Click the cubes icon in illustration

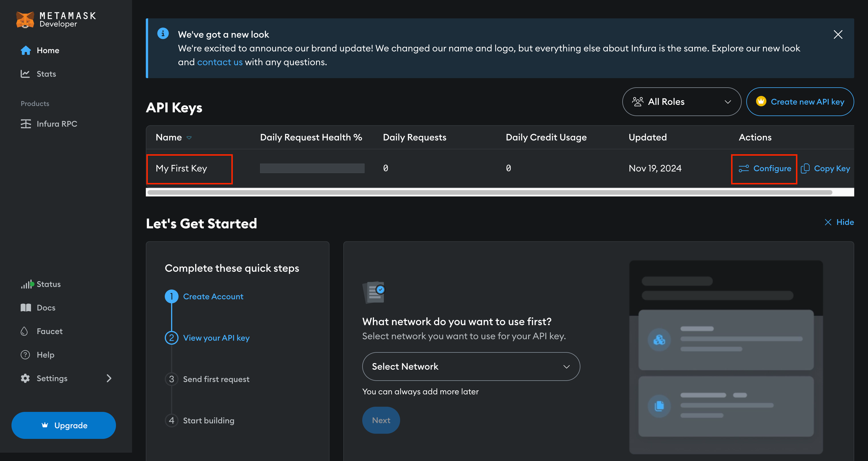(659, 340)
